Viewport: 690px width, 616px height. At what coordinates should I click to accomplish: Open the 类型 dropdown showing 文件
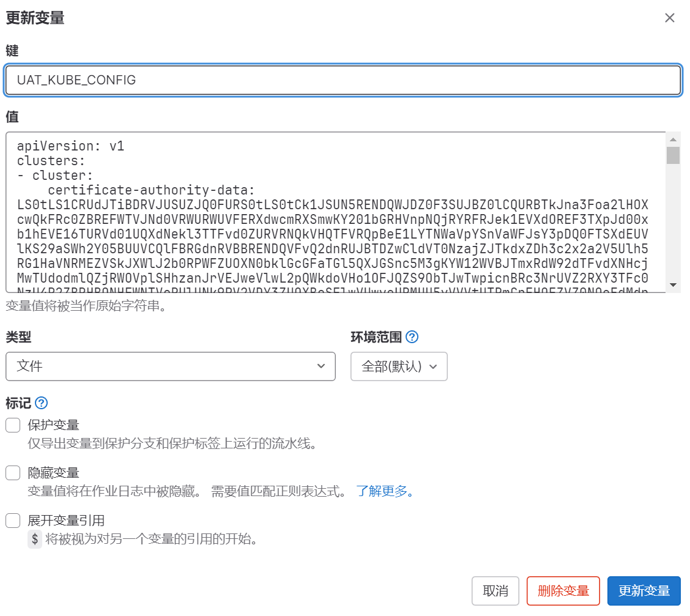(x=171, y=366)
